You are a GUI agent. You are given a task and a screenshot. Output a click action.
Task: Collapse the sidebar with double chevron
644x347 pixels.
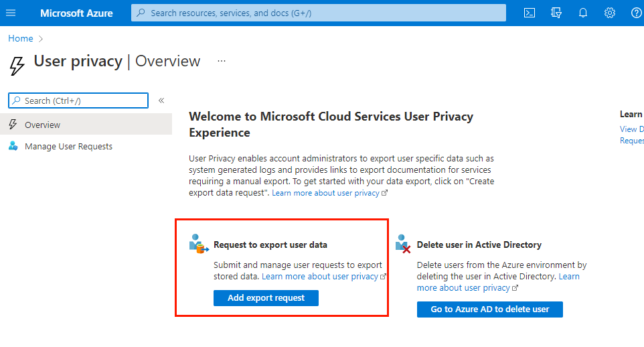click(161, 100)
